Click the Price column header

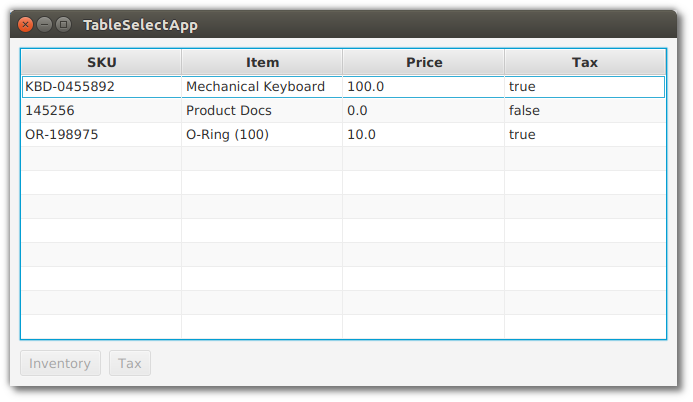423,62
